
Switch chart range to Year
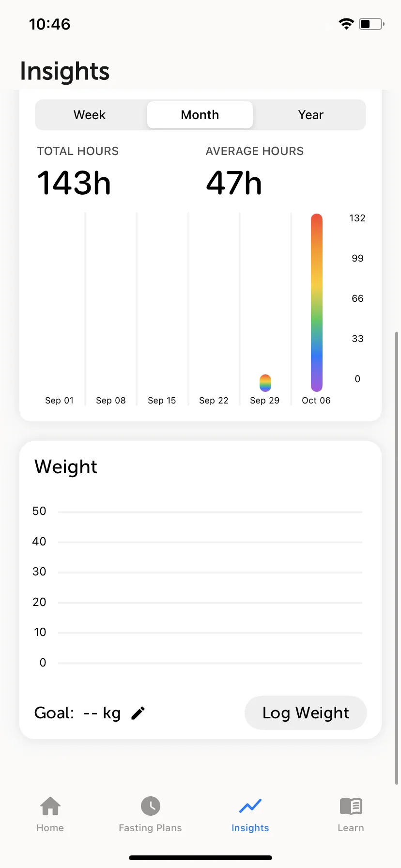pyautogui.click(x=310, y=115)
